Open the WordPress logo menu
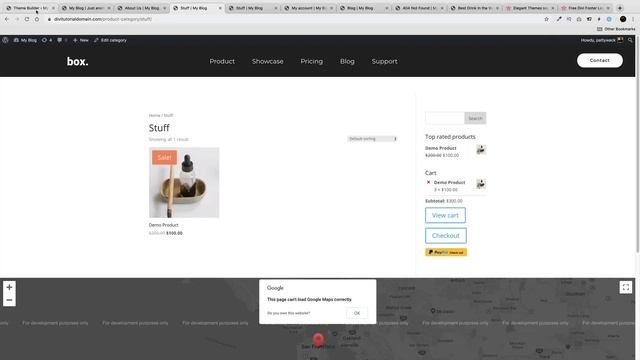Screen dimensions: 640x360 click(5, 40)
